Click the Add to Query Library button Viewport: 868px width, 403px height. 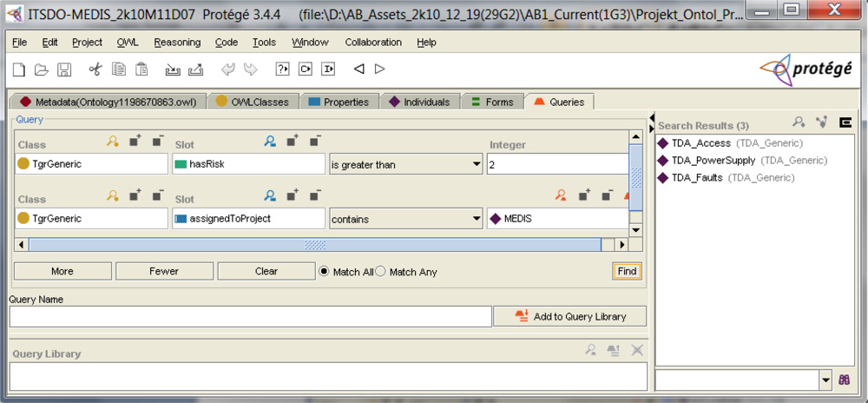coord(570,316)
